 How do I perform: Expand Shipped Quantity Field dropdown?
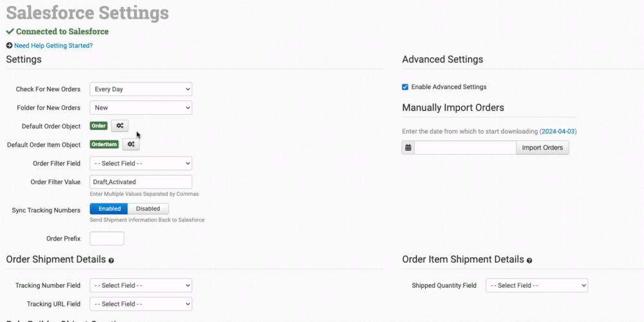tap(536, 285)
